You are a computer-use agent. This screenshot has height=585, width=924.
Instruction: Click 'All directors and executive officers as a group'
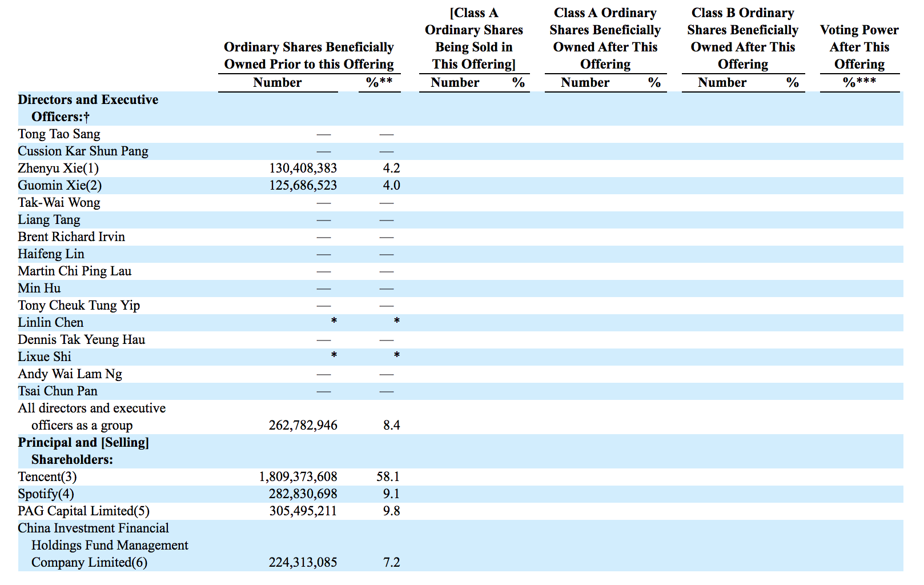[x=92, y=417]
